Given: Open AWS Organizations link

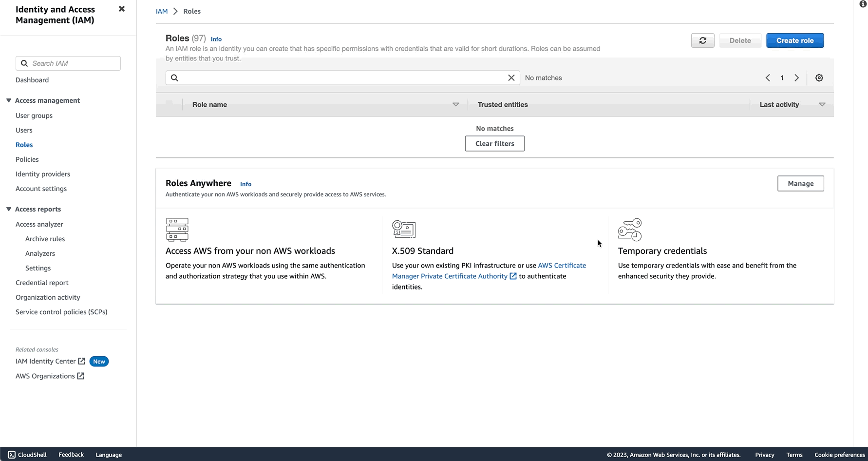Looking at the screenshot, I should (x=45, y=376).
